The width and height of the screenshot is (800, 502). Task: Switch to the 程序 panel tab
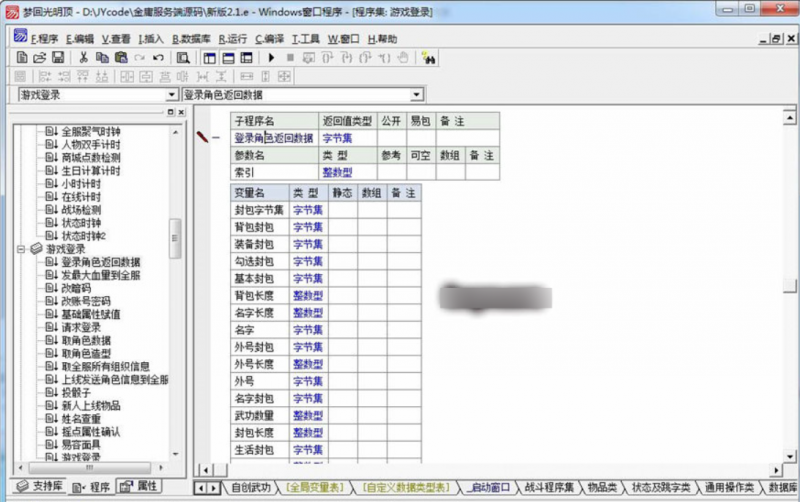click(91, 487)
